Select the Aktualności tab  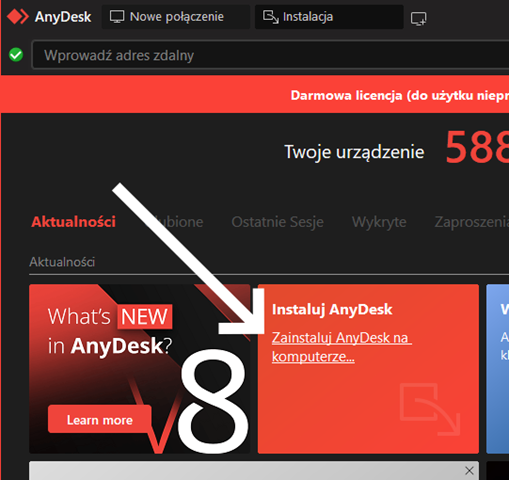(x=73, y=222)
